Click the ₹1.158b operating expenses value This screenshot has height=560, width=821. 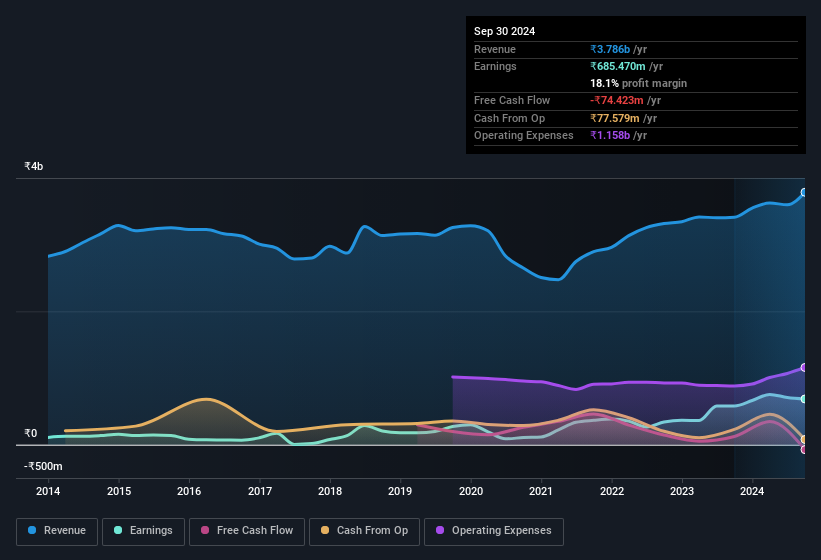(610, 136)
